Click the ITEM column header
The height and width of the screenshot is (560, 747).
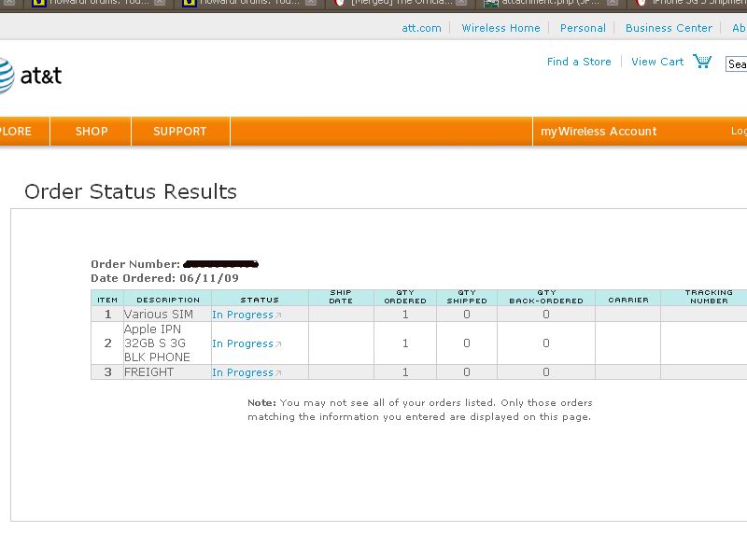(x=107, y=300)
